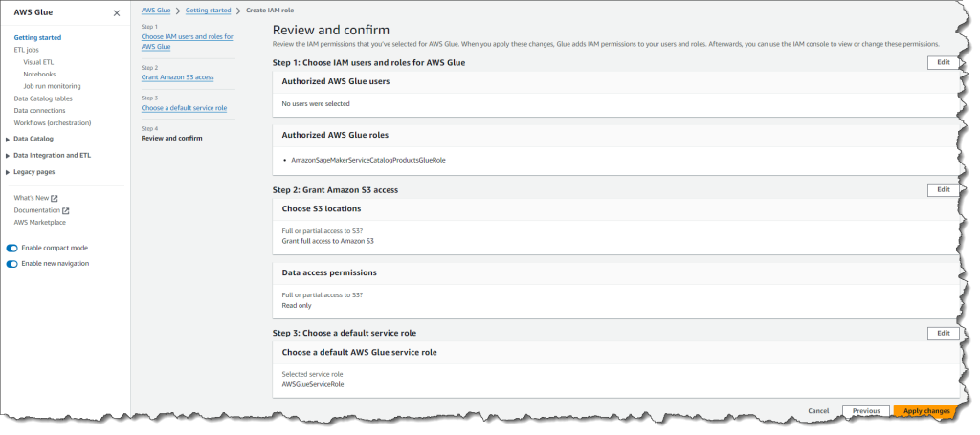Close the AWS Glue side navigation panel

tap(117, 13)
